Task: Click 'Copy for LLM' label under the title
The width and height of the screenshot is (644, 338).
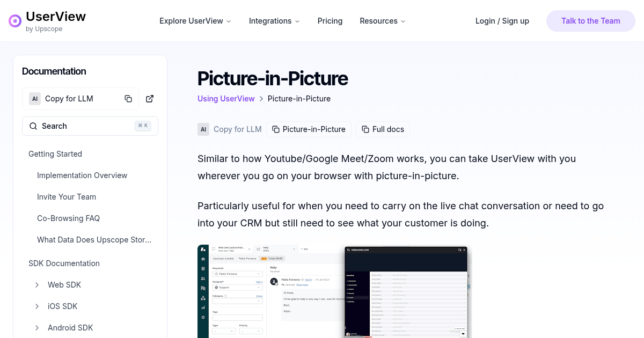Action: (238, 129)
